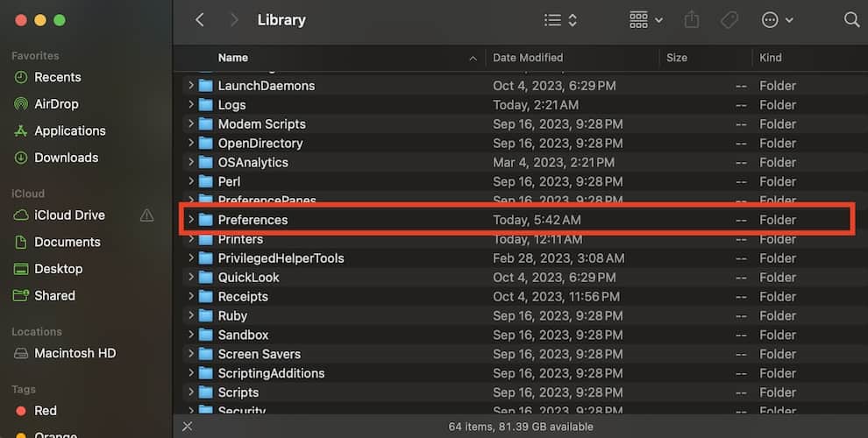Click the Kind column header
The height and width of the screenshot is (438, 868).
(771, 58)
